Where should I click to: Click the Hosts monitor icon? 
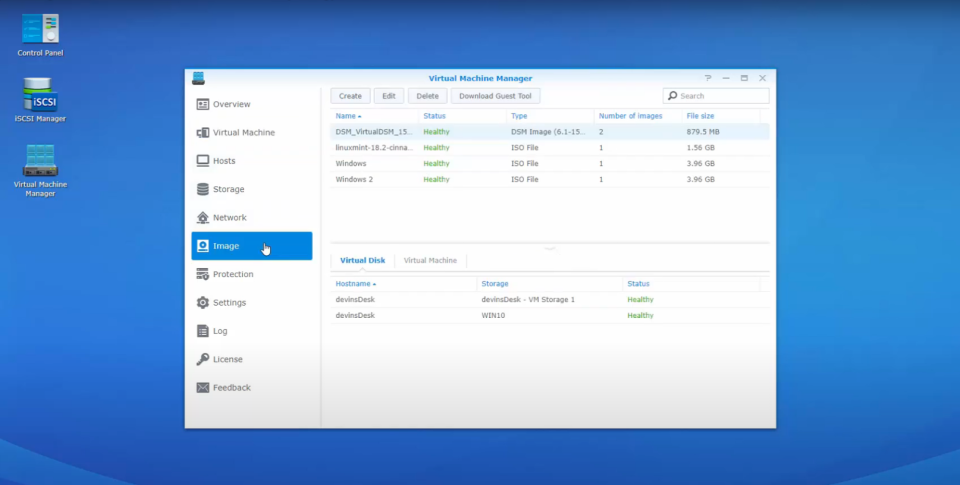[203, 160]
